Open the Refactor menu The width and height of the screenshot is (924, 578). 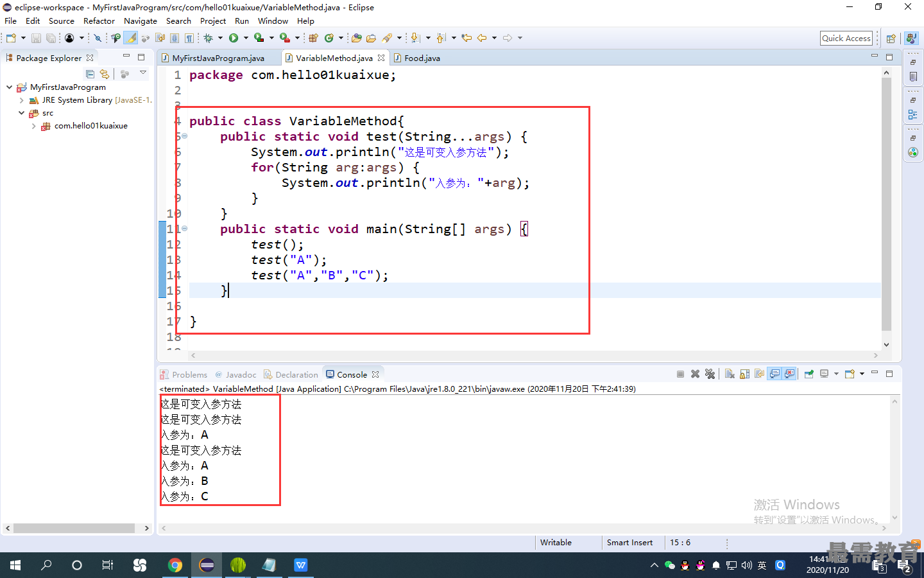pyautogui.click(x=99, y=21)
